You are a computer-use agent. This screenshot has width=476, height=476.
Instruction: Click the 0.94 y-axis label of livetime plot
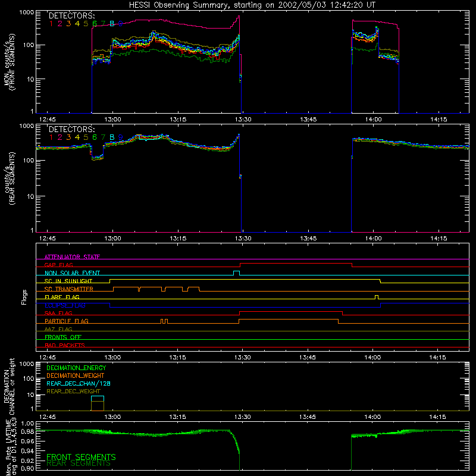pos(27,451)
